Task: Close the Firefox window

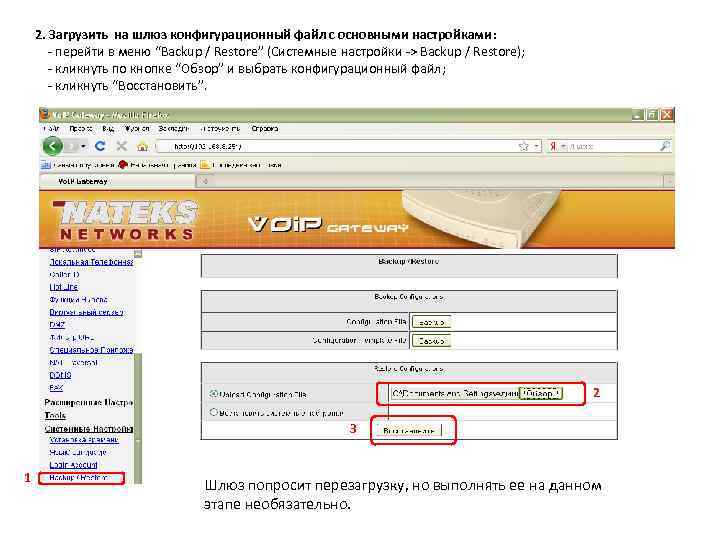Action: tap(667, 114)
